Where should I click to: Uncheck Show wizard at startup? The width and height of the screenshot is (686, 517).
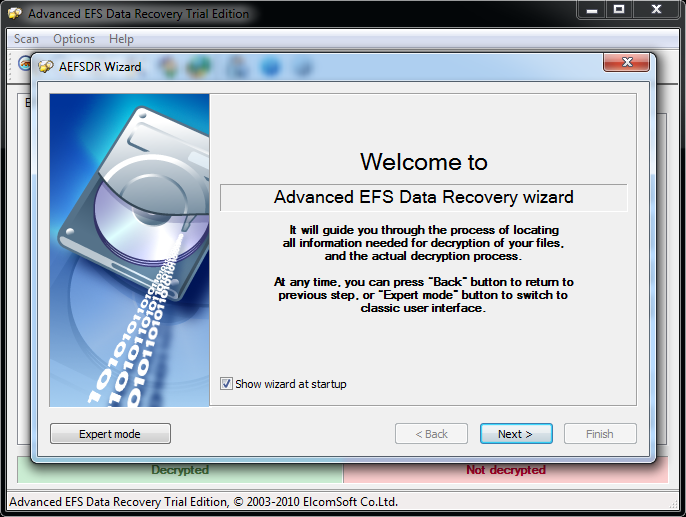point(227,384)
